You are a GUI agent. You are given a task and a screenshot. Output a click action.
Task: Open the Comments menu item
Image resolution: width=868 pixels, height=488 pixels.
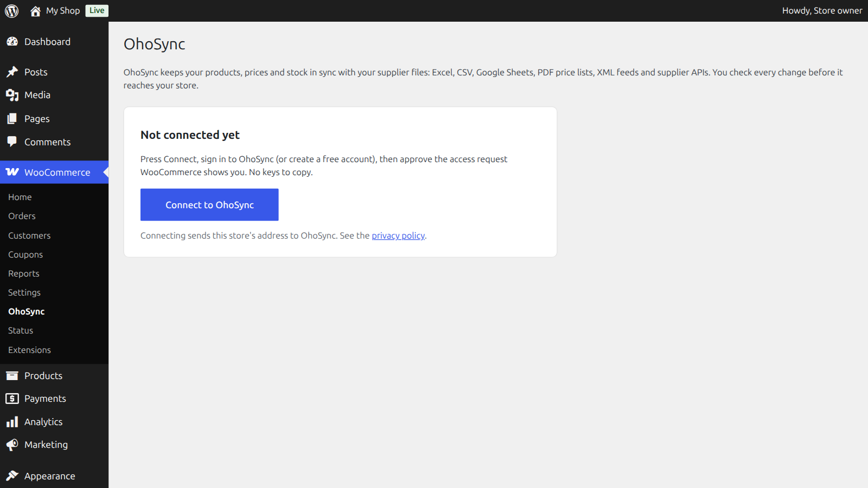[x=54, y=142]
